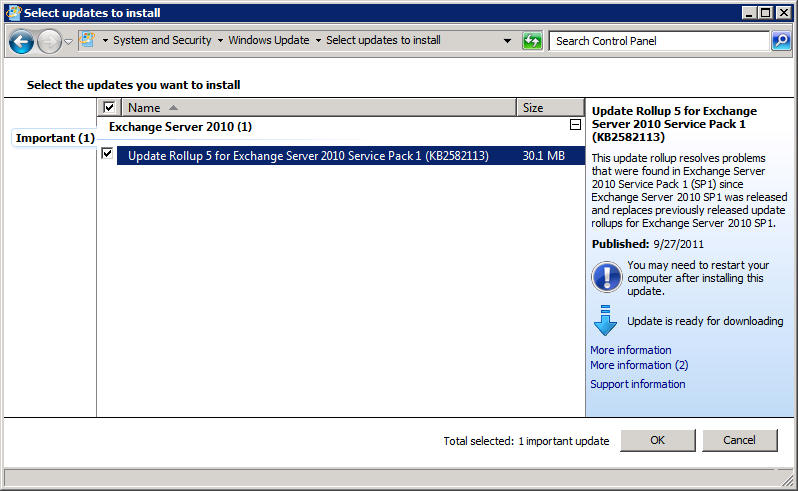Click Select updates to install breadcrumb
798x491 pixels.
[x=383, y=40]
